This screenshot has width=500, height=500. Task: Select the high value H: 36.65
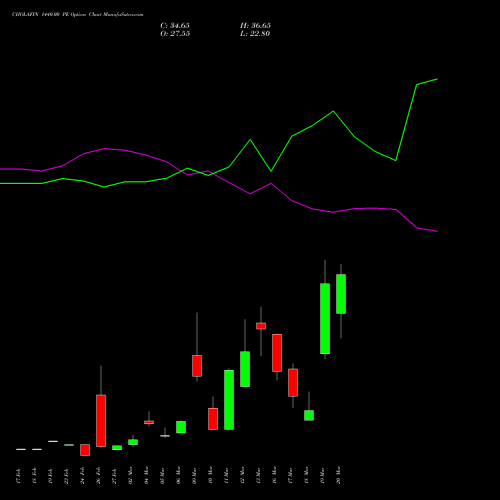tap(255, 26)
